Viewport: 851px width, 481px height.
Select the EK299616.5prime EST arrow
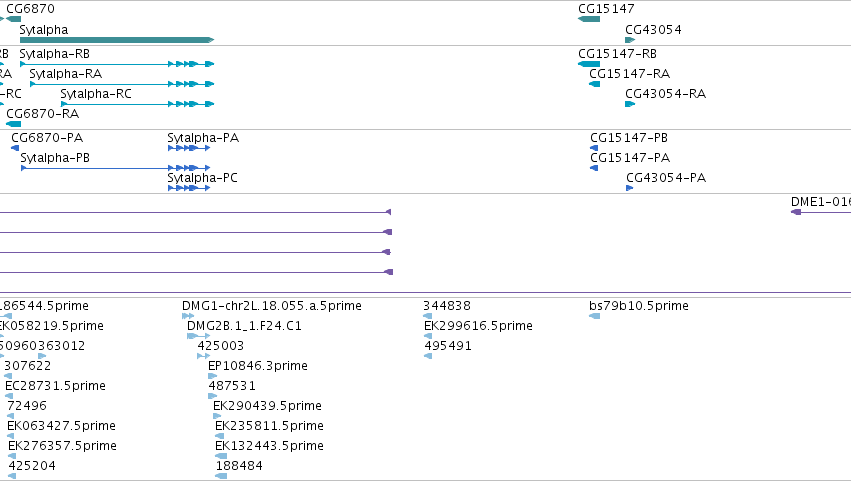coord(428,336)
